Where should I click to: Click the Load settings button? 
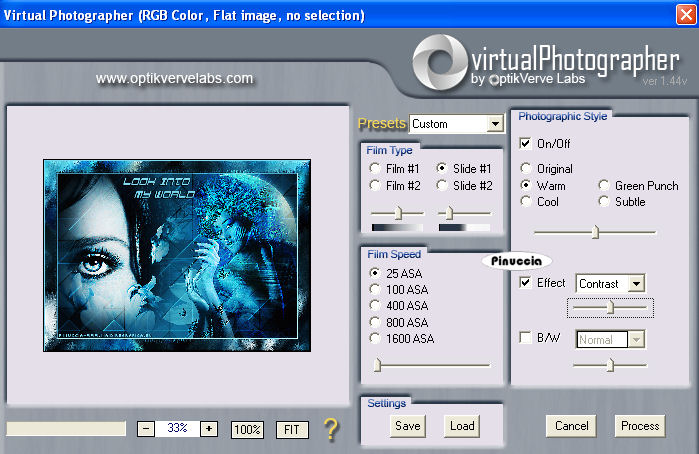(462, 426)
